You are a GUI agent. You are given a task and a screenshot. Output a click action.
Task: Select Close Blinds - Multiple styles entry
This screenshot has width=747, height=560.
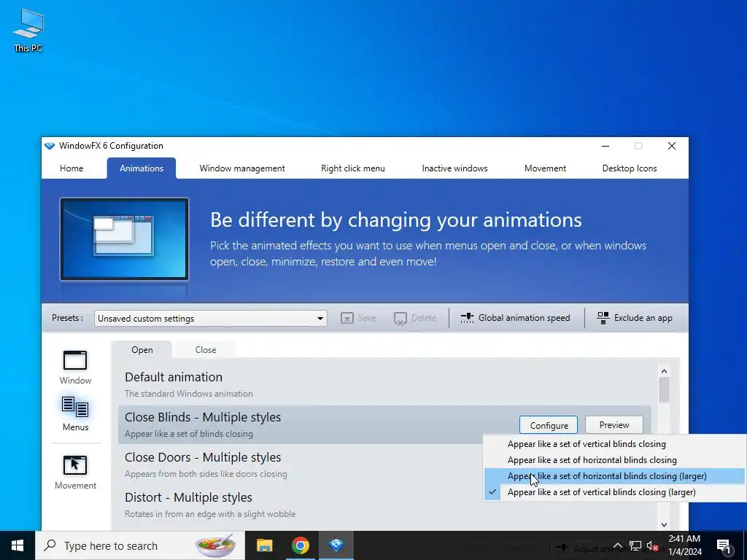click(x=384, y=425)
